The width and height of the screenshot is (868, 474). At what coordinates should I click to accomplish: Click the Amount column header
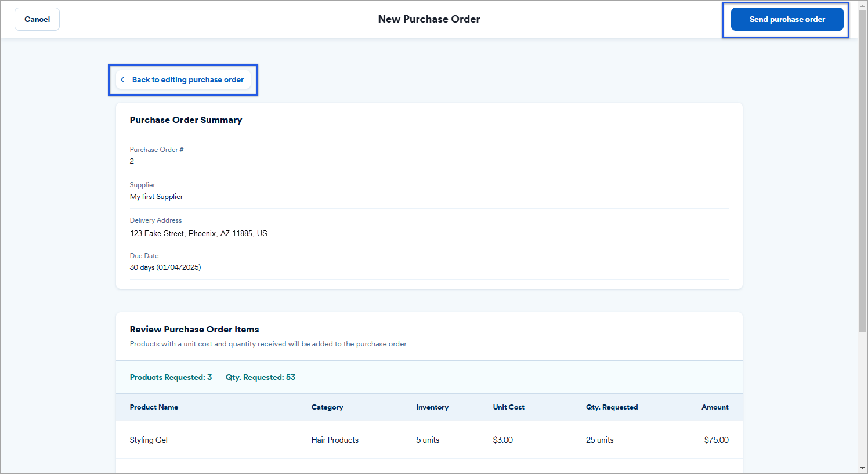(714, 407)
